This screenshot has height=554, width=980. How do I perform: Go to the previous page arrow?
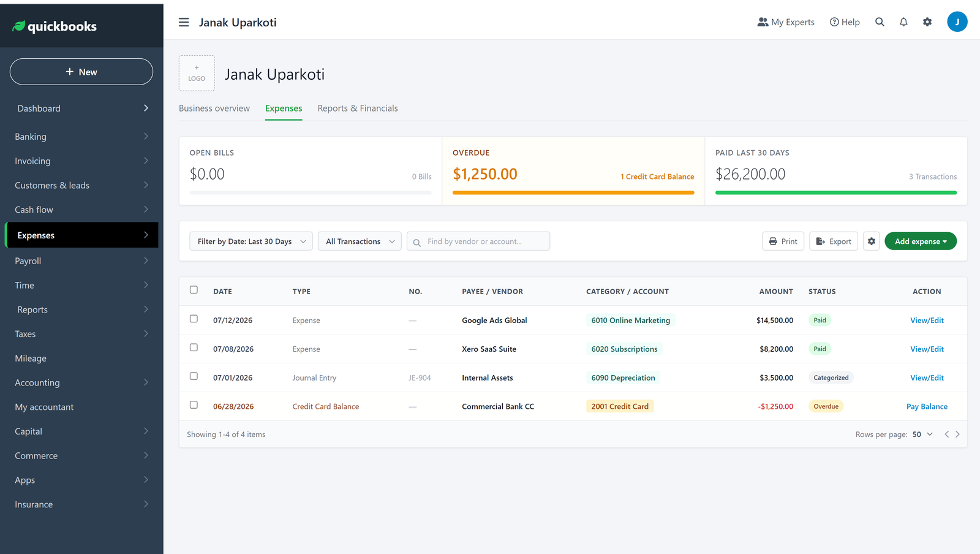coord(946,434)
